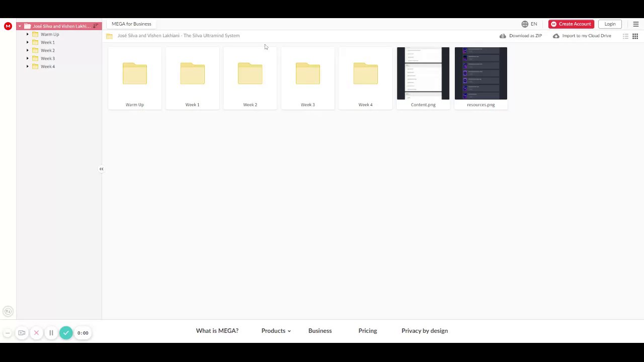Screen dimensions: 644x362
Task: Click the Import cloud arrow icon
Action: [556, 36]
